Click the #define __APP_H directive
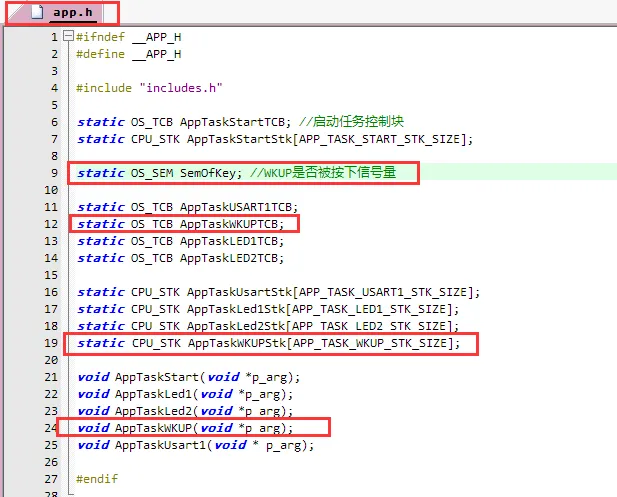The height and width of the screenshot is (497, 617). 128,54
